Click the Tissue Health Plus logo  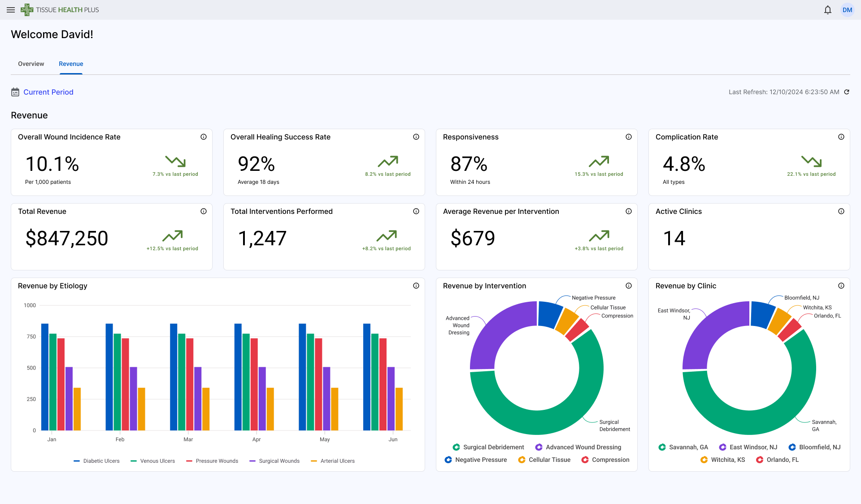coord(60,9)
